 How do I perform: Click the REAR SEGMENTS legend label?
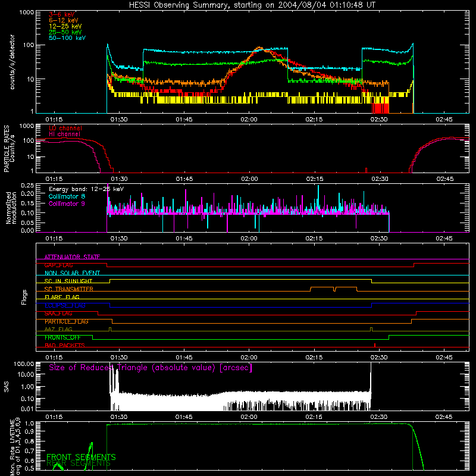[x=79, y=464]
